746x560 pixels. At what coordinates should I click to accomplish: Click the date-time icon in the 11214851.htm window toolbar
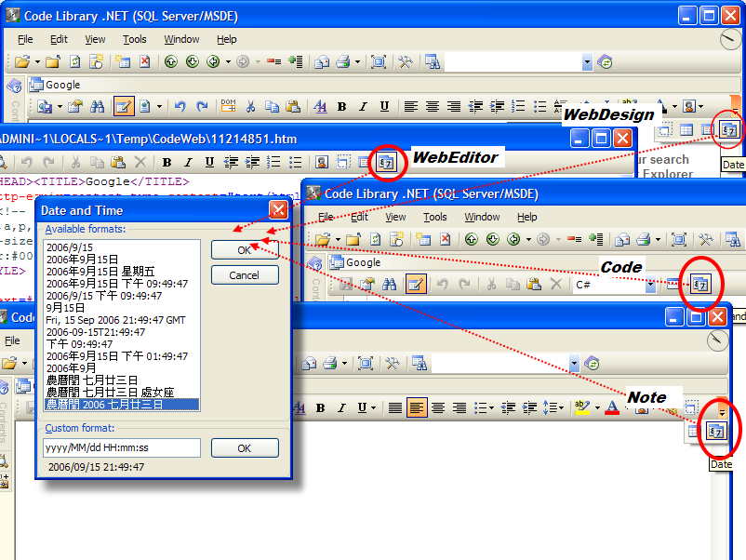tap(386, 163)
